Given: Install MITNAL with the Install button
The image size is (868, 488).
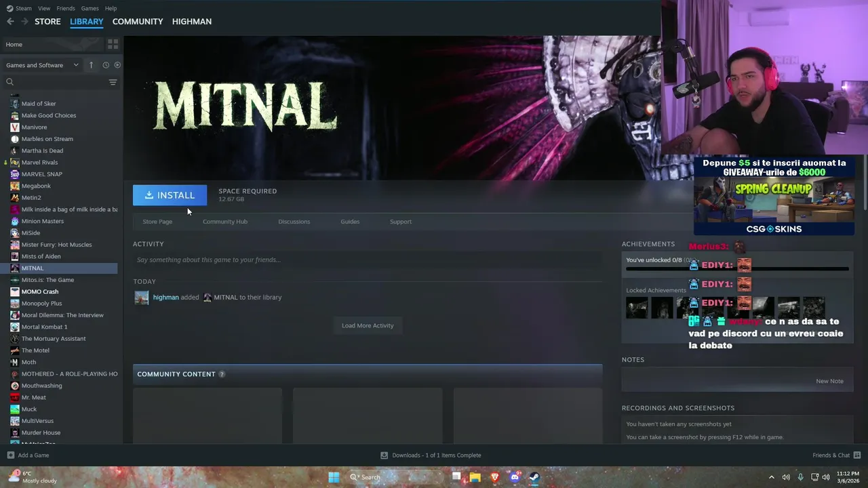Looking at the screenshot, I should pos(170,195).
